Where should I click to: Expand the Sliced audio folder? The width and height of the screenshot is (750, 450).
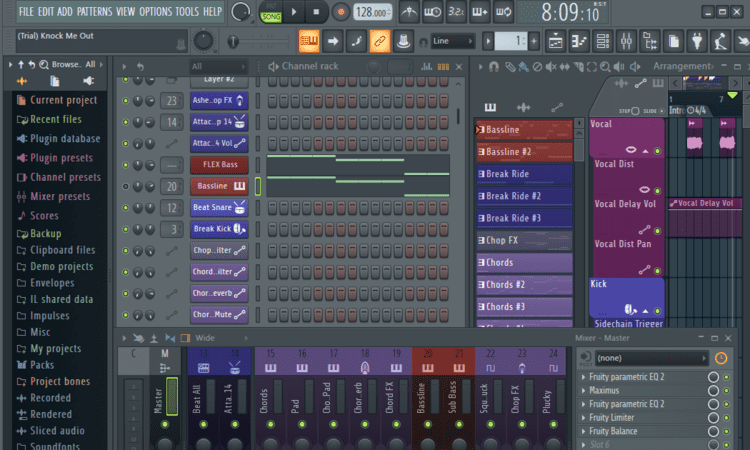click(x=50, y=430)
